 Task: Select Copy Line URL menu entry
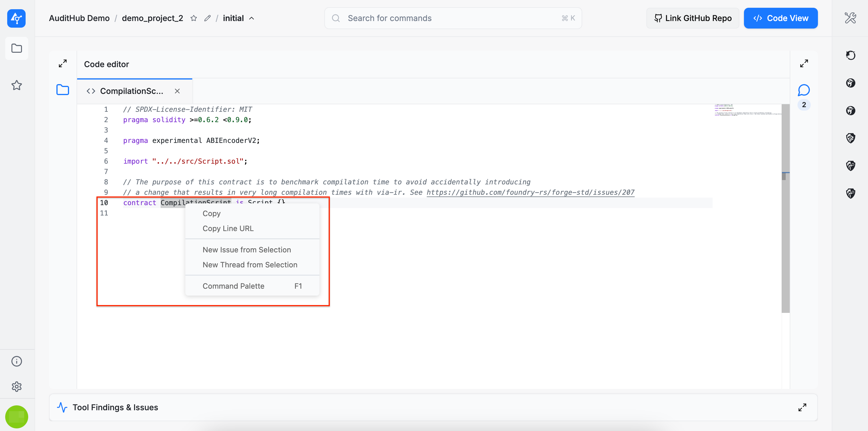coord(228,228)
